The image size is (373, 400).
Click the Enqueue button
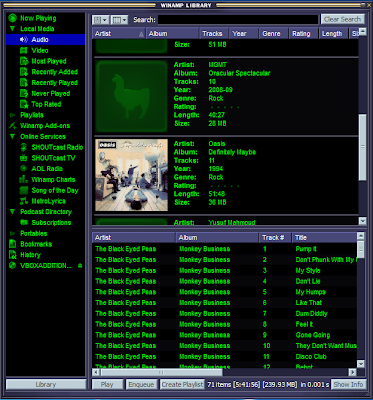tap(141, 384)
